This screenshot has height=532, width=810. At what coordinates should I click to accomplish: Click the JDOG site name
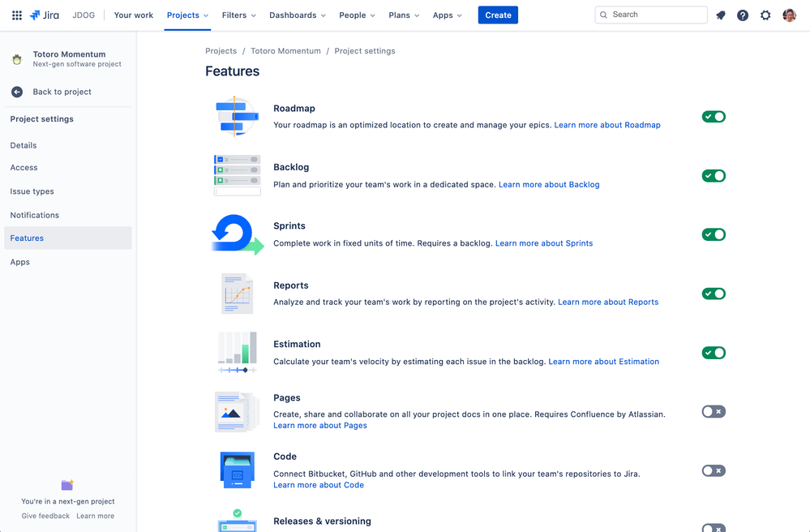point(84,15)
